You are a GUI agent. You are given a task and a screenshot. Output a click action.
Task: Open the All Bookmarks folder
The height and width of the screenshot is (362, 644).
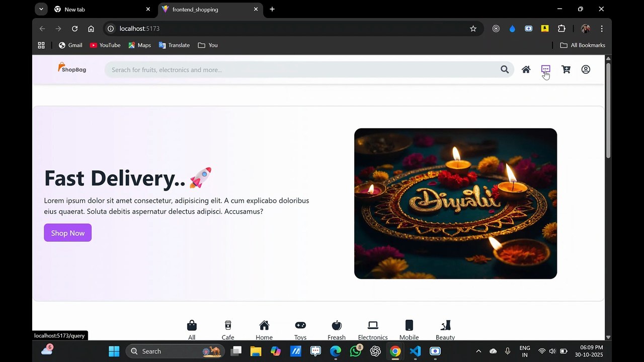pyautogui.click(x=583, y=45)
